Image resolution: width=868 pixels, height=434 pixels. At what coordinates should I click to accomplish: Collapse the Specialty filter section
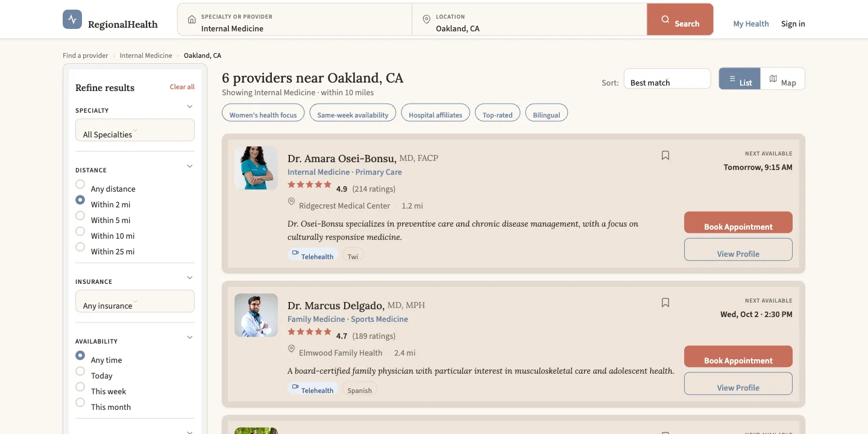tap(190, 107)
